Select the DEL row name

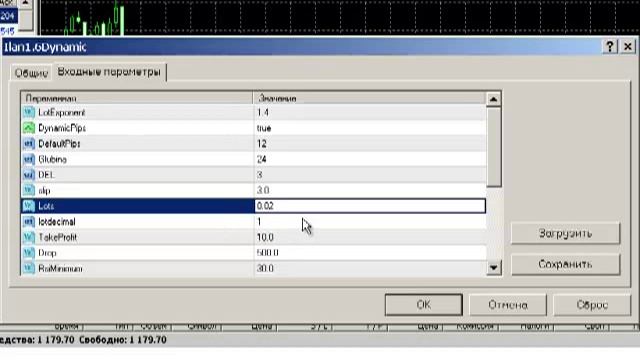(x=46, y=175)
